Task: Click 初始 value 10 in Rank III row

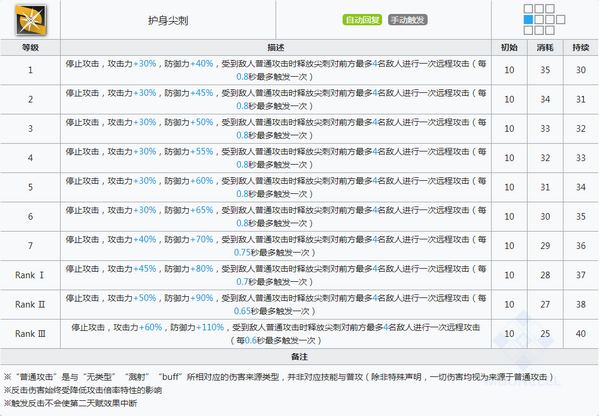Action: tap(509, 333)
